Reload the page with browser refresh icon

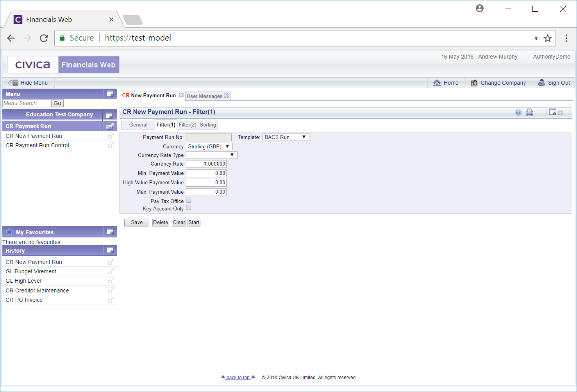point(44,38)
